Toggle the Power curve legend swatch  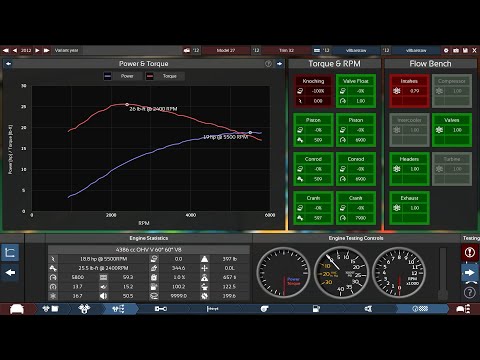(x=107, y=76)
